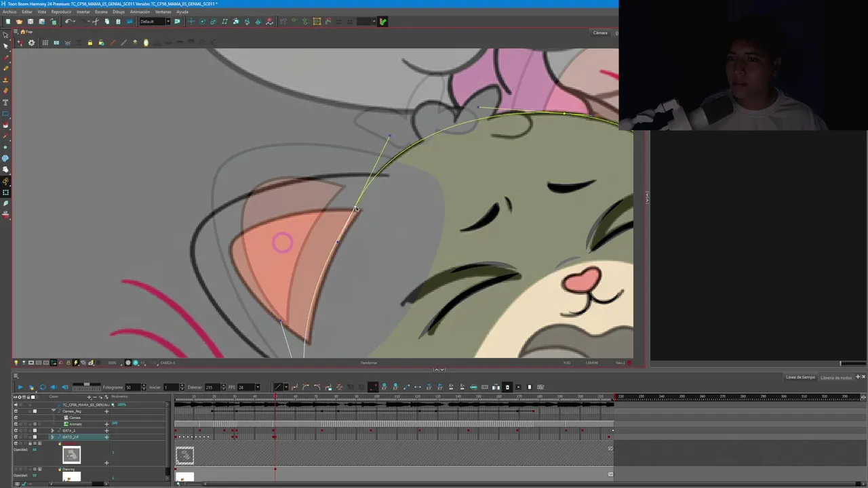Toggle the Loop playback button
This screenshot has height=488, width=868.
(x=43, y=387)
